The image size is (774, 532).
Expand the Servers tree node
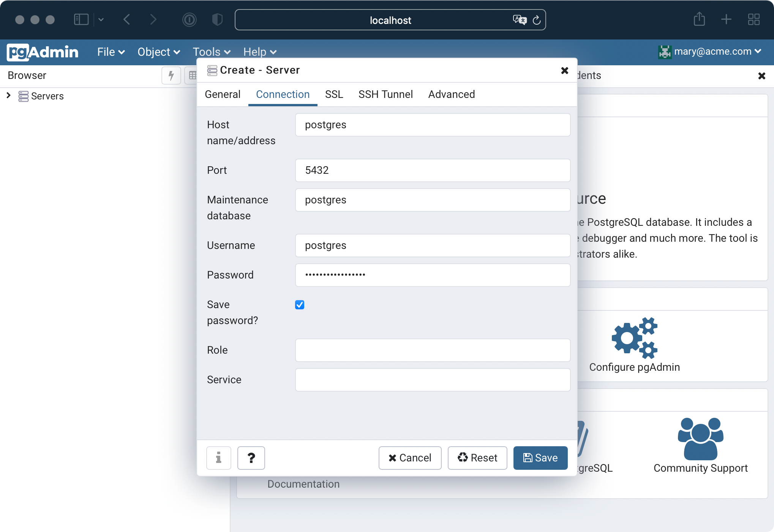[x=9, y=96]
